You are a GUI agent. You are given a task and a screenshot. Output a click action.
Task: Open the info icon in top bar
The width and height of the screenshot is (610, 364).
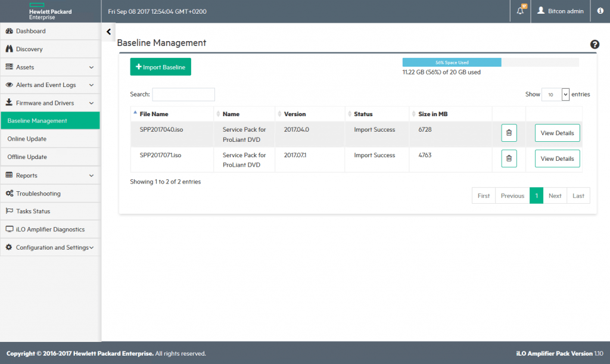(600, 11)
